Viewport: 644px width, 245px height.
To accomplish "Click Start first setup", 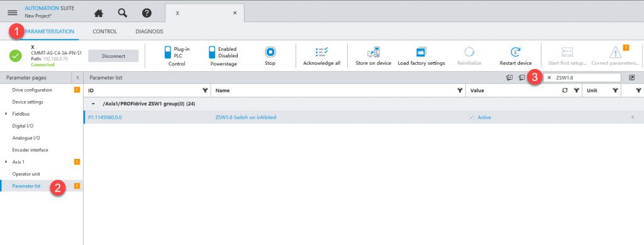I will (567, 56).
